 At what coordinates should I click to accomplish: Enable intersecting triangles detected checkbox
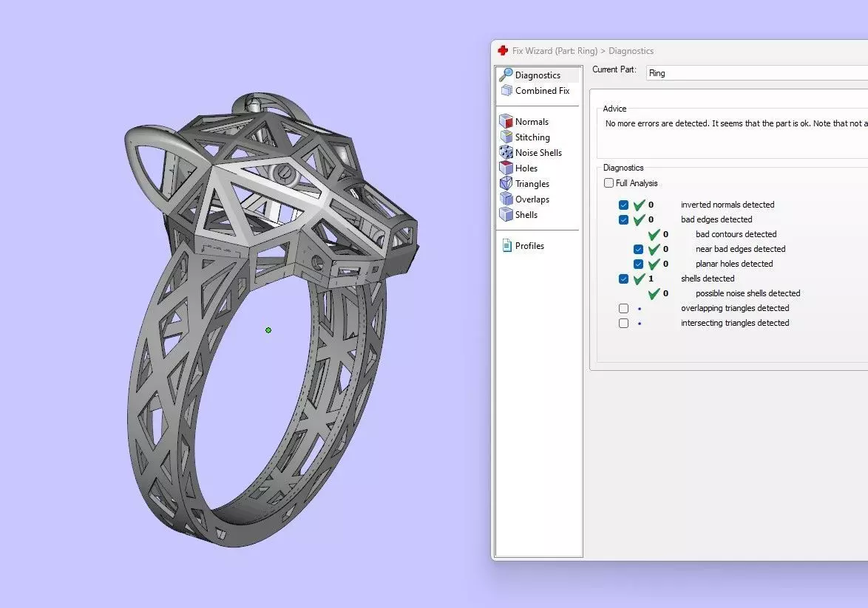(x=623, y=323)
